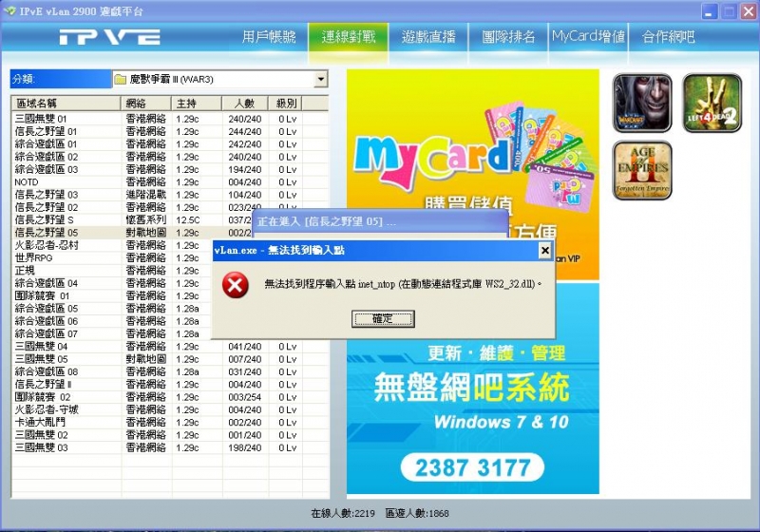
Task: Select room 信長之野望 01
Action: [170, 131]
